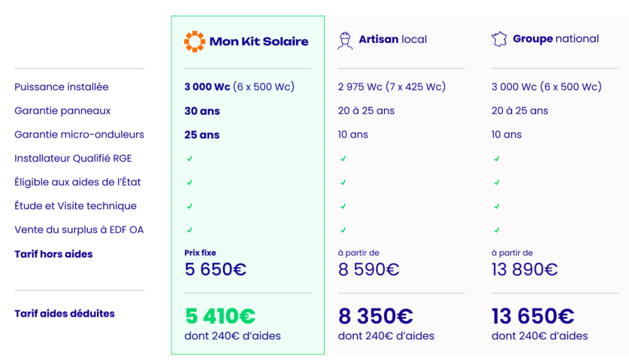The height and width of the screenshot is (364, 629).
Task: Click the green 5 410€ price
Action: (220, 316)
